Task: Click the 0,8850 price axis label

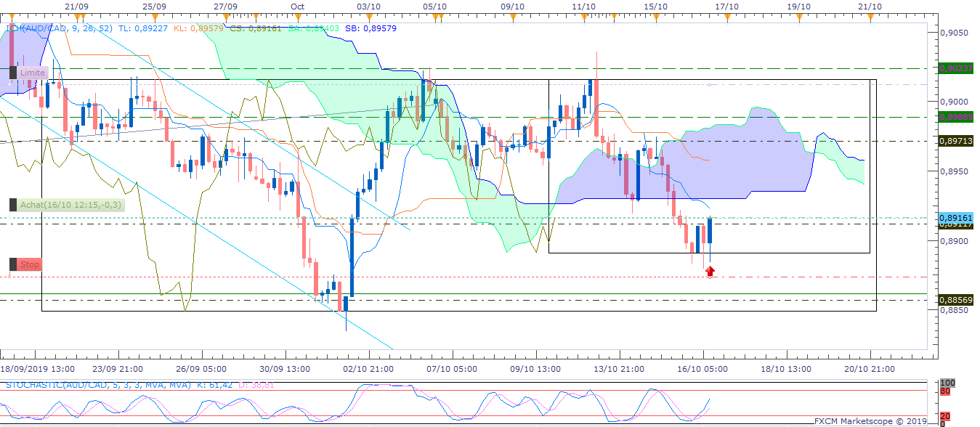Action: pos(953,310)
